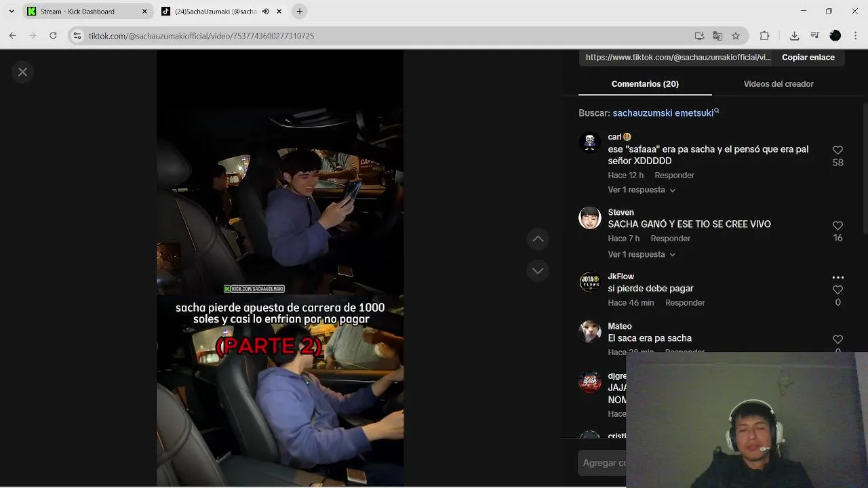This screenshot has width=868, height=488.
Task: Open browser extensions puzzle icon
Action: pos(764,36)
